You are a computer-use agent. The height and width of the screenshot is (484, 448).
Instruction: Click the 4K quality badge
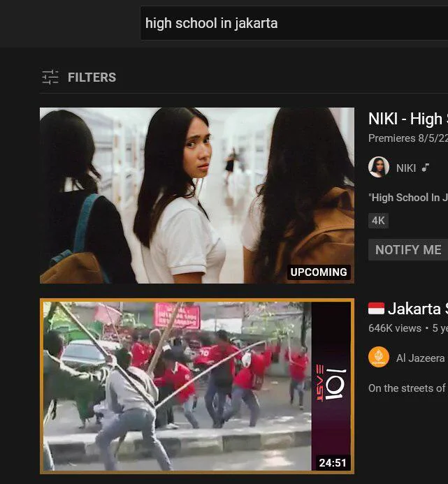coord(378,221)
